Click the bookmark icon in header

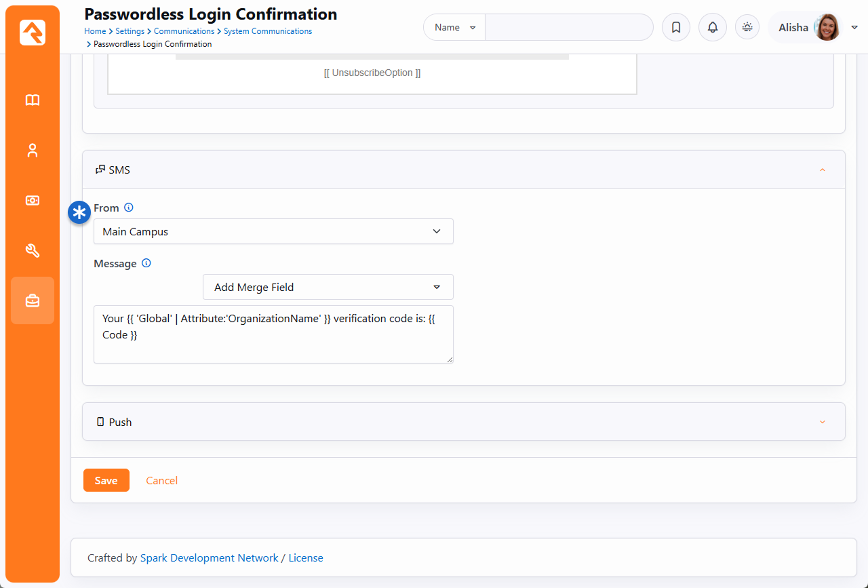pos(675,28)
